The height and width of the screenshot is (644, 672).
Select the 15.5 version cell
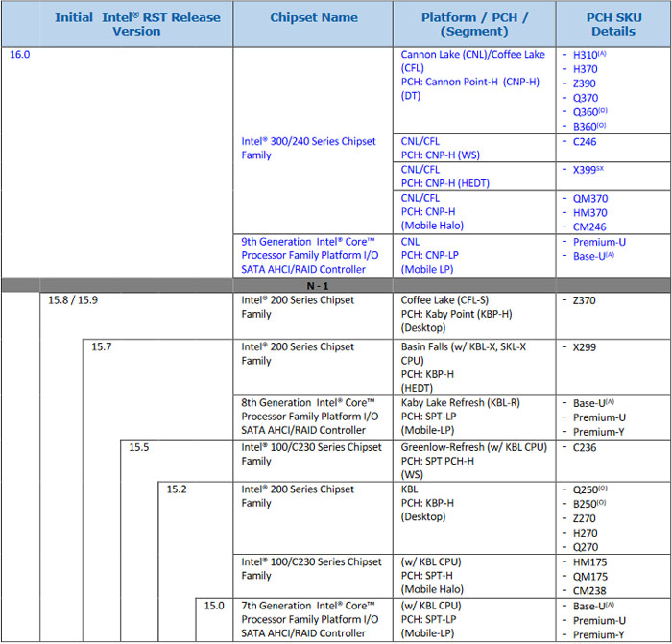coord(139,447)
